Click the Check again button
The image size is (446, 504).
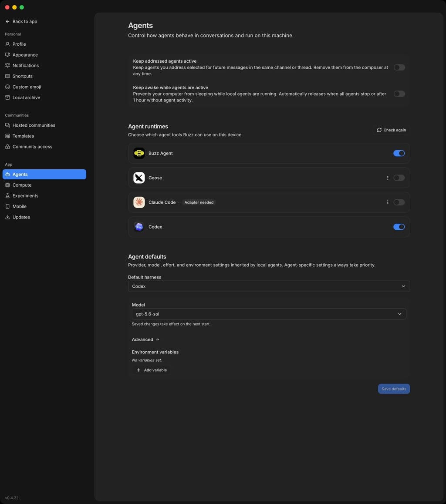(x=391, y=130)
